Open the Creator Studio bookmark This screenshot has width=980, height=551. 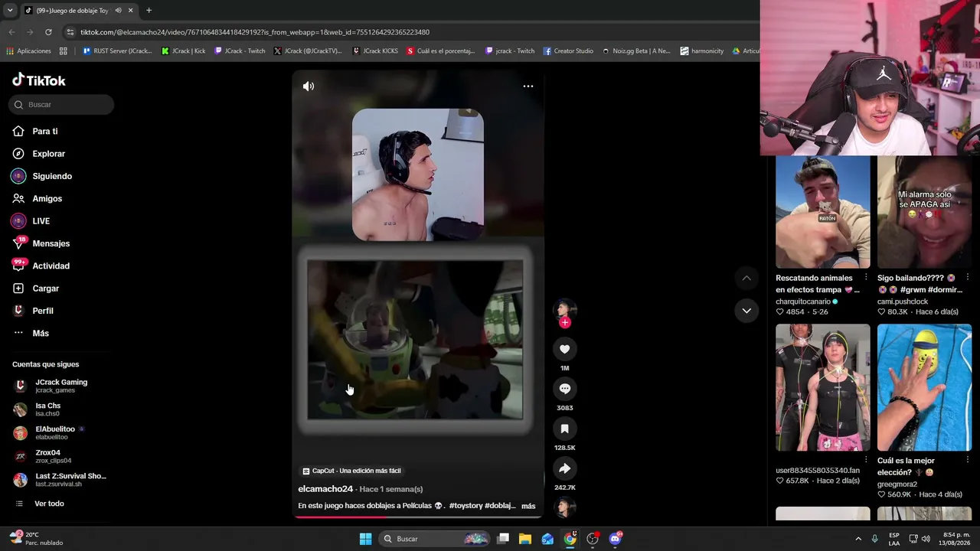click(568, 51)
